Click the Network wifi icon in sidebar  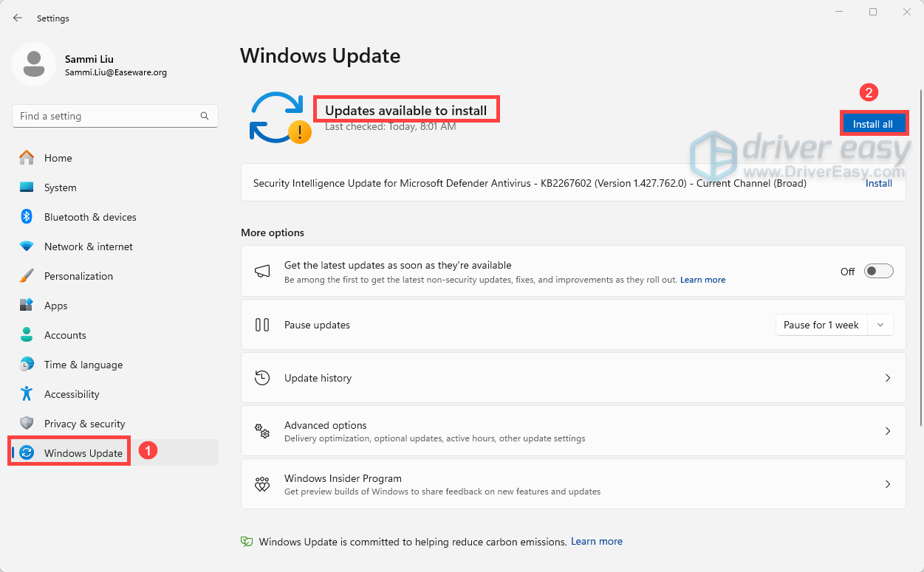pos(27,247)
